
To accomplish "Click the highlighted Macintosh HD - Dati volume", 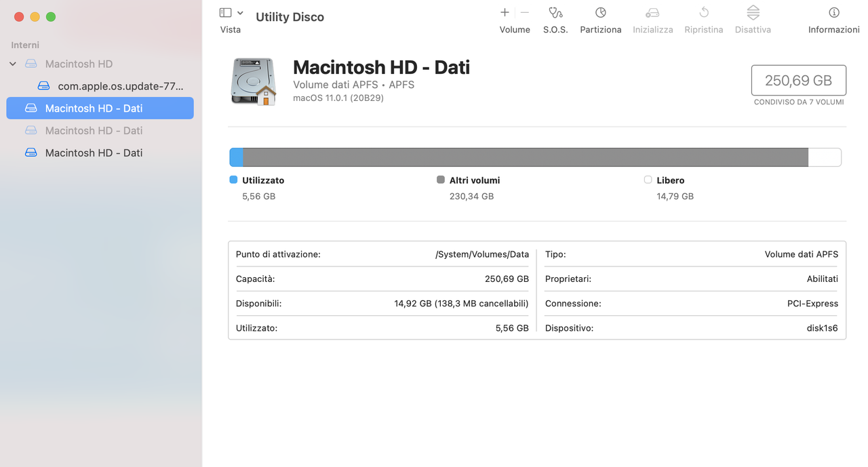I will pyautogui.click(x=100, y=108).
